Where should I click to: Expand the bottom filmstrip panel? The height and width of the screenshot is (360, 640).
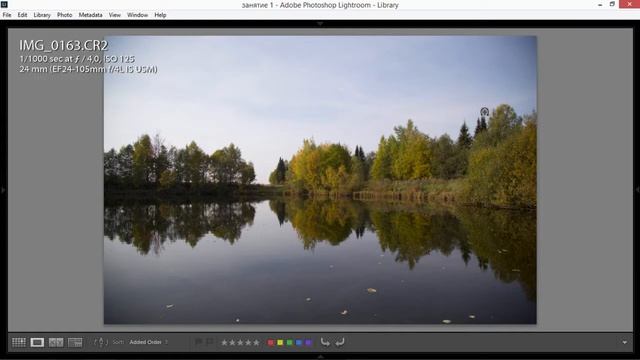(320, 357)
